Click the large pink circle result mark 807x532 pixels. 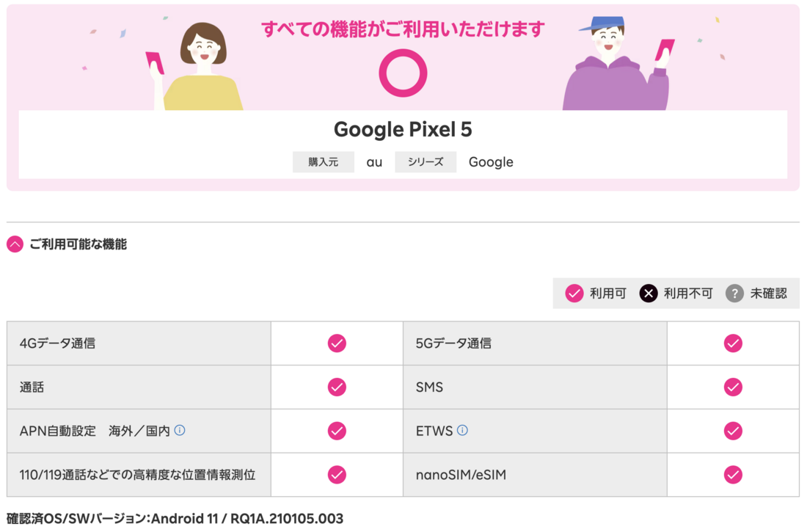[x=403, y=73]
